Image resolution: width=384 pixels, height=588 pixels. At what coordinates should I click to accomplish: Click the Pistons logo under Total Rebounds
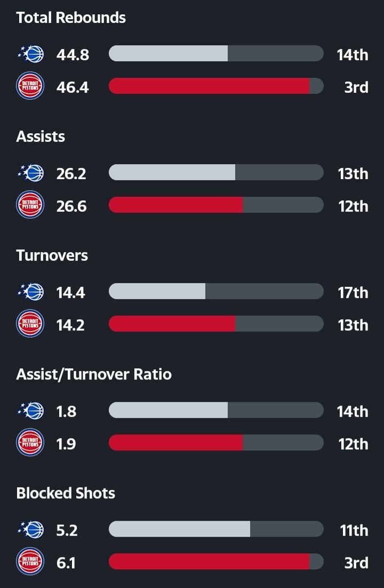30,86
